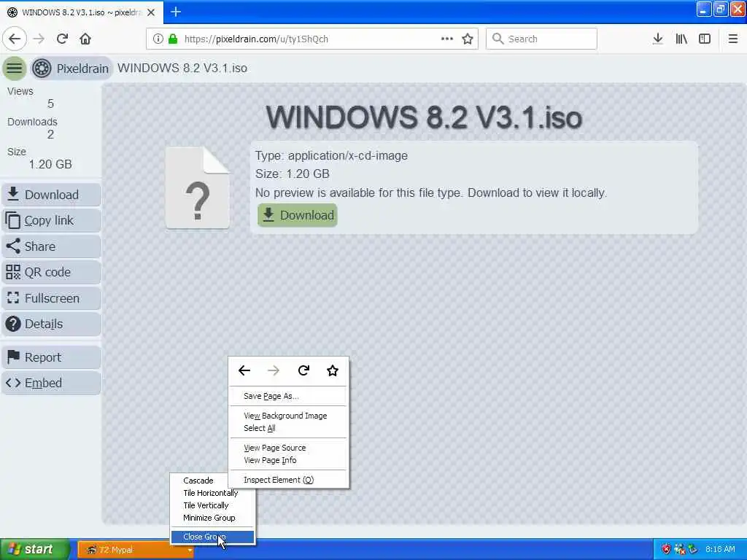
Task: Show site information icon in address bar
Action: [x=158, y=39]
